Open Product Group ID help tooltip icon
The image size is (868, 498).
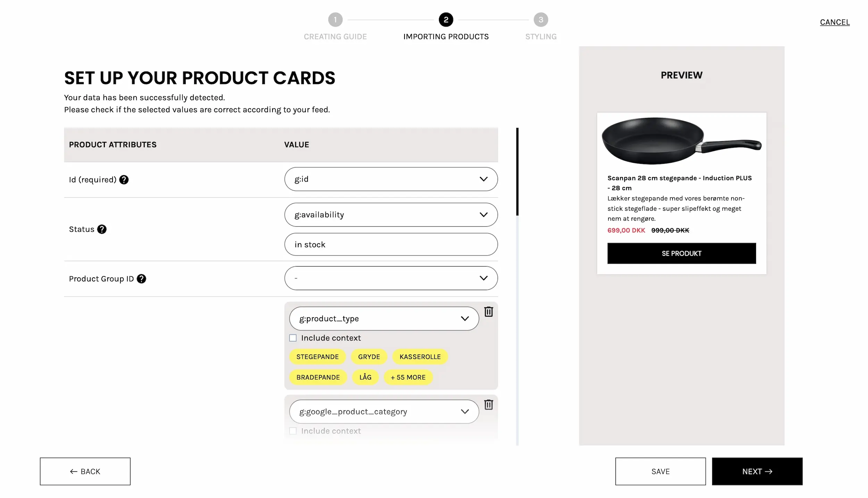(x=141, y=279)
